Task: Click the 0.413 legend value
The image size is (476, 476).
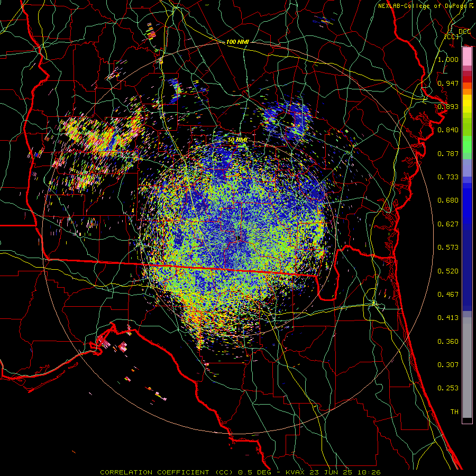Action: coord(448,318)
